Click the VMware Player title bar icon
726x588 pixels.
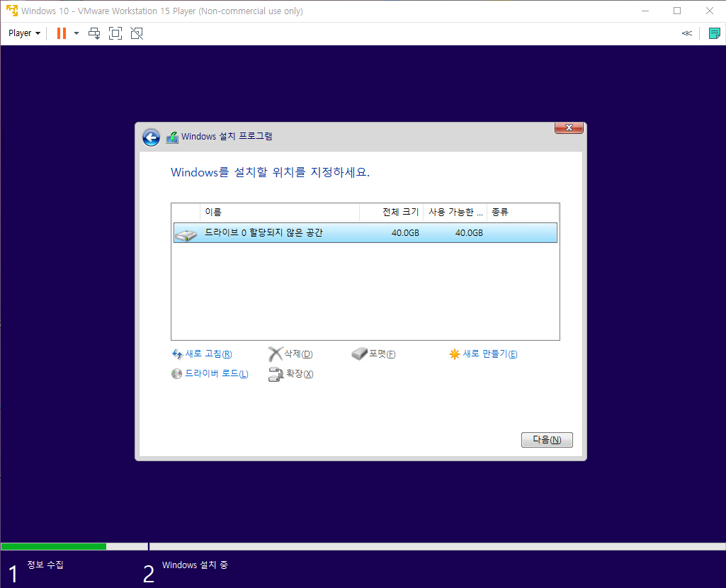[11, 11]
